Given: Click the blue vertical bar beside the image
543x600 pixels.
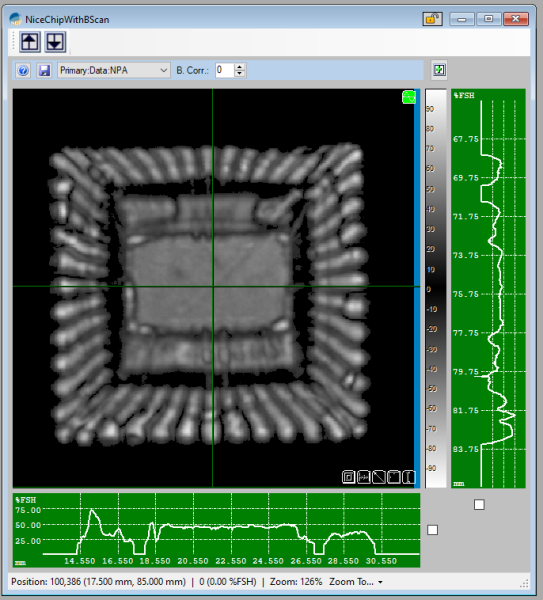Looking at the screenshot, I should tap(417, 288).
